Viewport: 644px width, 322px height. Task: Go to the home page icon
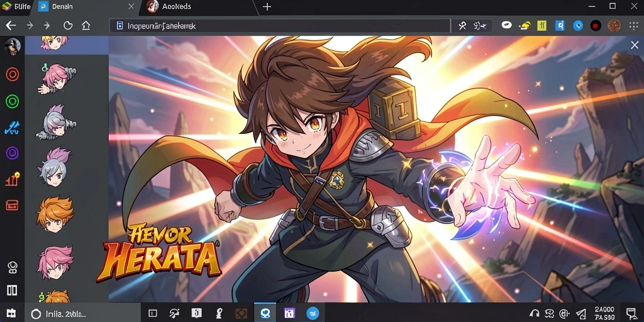tap(86, 25)
